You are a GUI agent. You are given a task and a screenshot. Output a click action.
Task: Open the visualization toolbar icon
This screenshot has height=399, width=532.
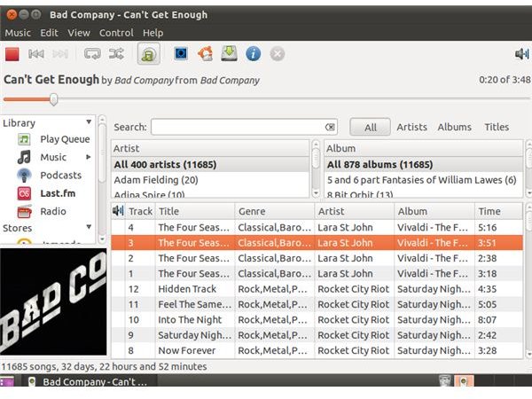click(181, 53)
